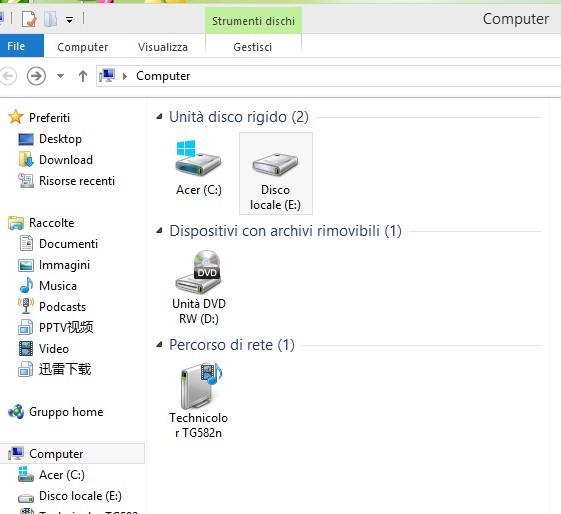Screen dimensions: 561x514
Task: Select Disco locale (E:) in navigation tree
Action: (81, 496)
